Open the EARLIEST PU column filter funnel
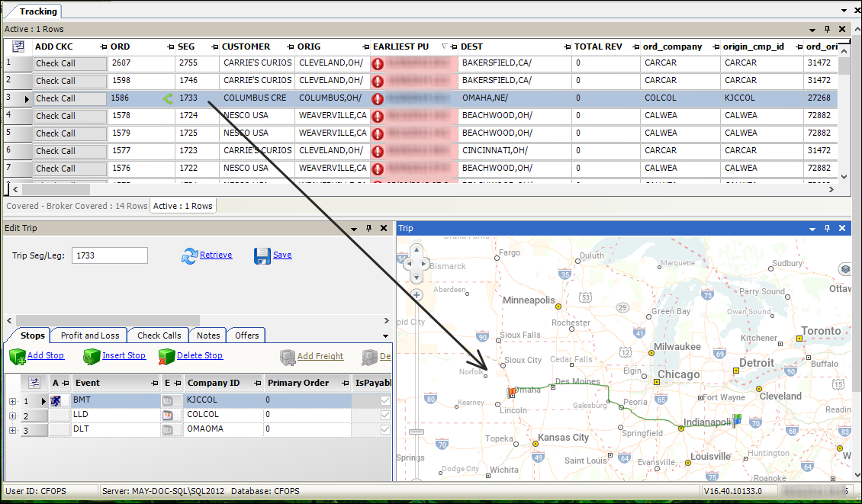862x504 pixels. (444, 47)
